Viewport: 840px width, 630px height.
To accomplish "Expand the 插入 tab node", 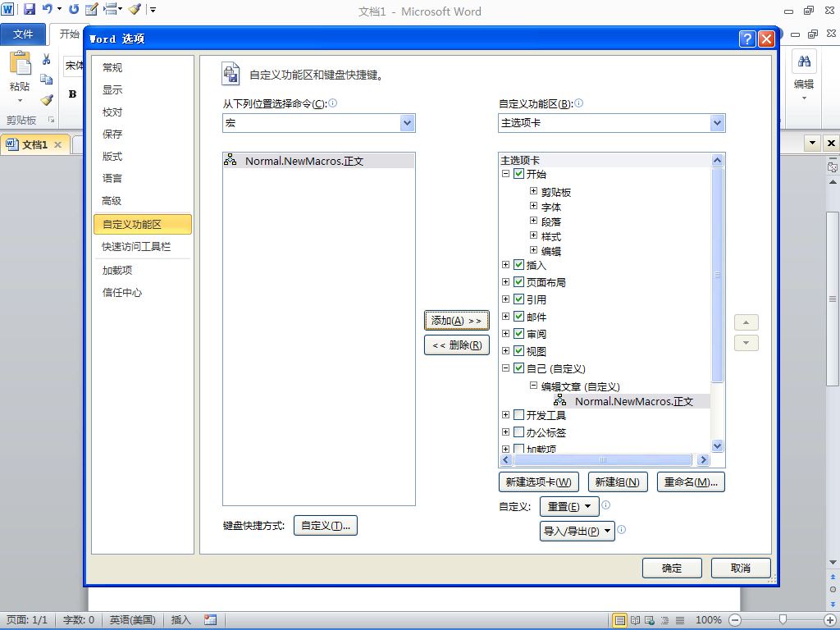I will pos(505,265).
